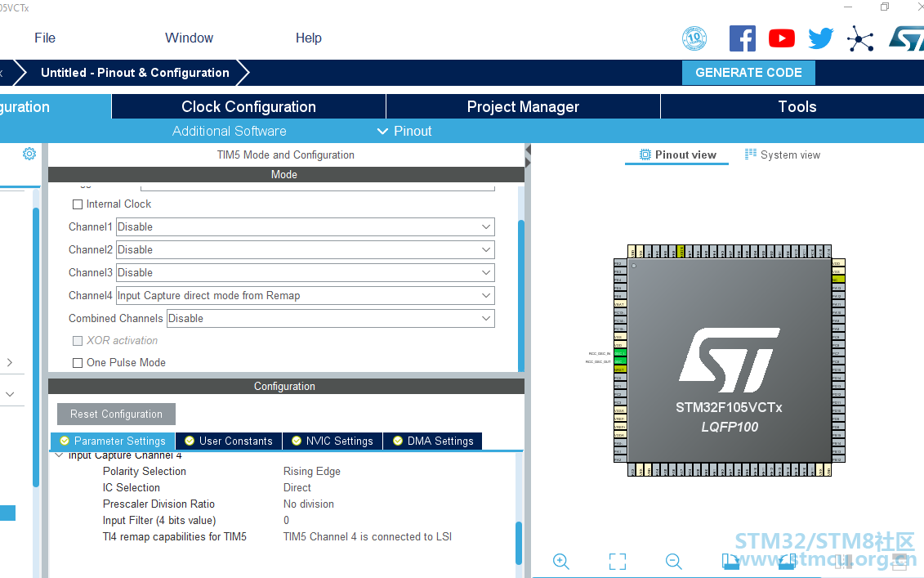
Task: Click the Input Filter value 0
Action: (x=287, y=520)
